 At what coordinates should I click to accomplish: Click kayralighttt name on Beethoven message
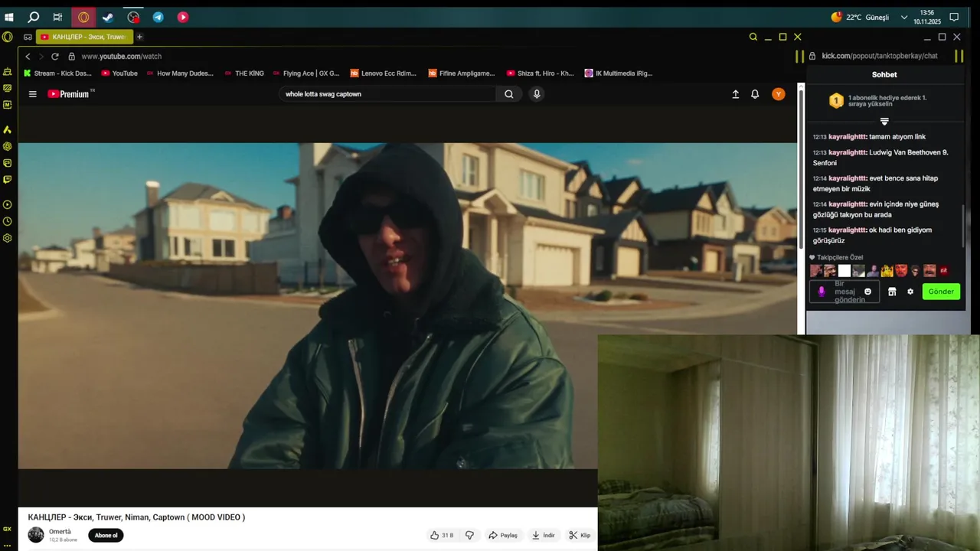click(848, 152)
